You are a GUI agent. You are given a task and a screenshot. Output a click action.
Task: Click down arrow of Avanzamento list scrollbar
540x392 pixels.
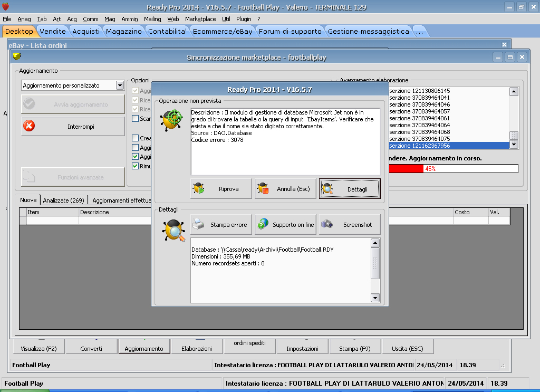coord(514,145)
